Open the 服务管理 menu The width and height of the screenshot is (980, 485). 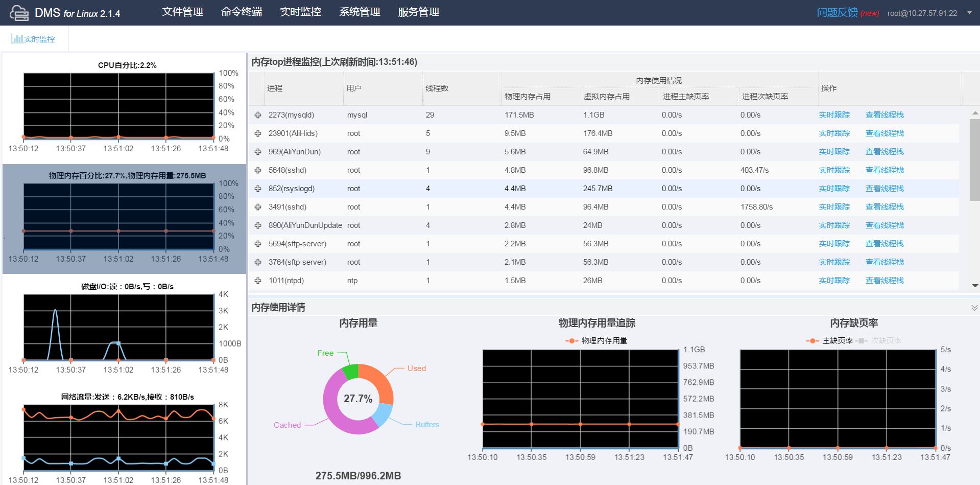click(x=418, y=12)
